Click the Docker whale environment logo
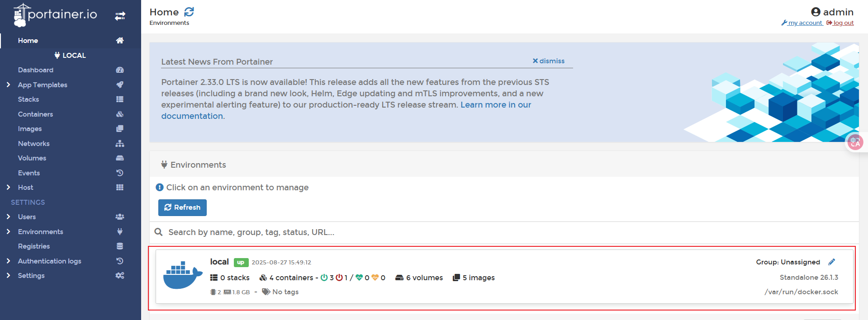 [182, 275]
